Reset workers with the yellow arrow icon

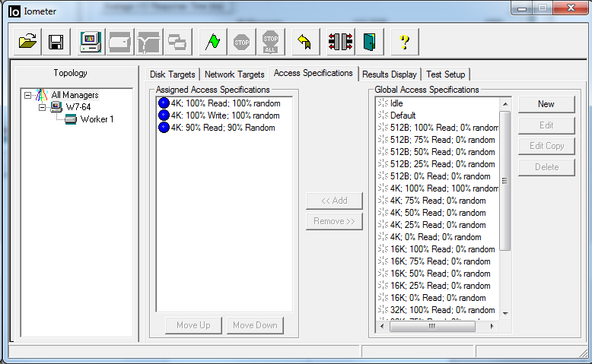[305, 42]
